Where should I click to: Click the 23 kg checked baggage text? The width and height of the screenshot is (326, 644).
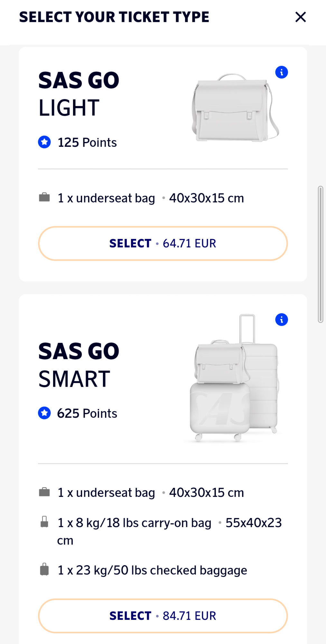click(152, 570)
